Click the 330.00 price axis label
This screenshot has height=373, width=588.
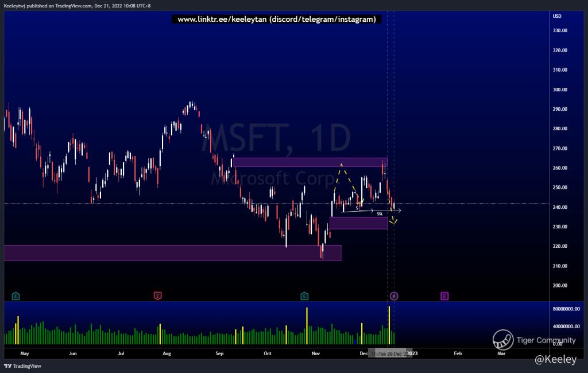click(560, 30)
